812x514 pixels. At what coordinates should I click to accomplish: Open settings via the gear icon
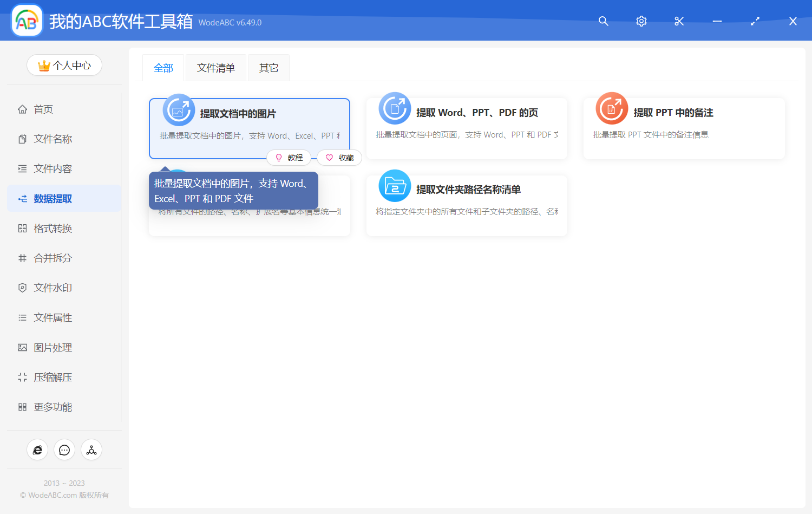pyautogui.click(x=641, y=21)
